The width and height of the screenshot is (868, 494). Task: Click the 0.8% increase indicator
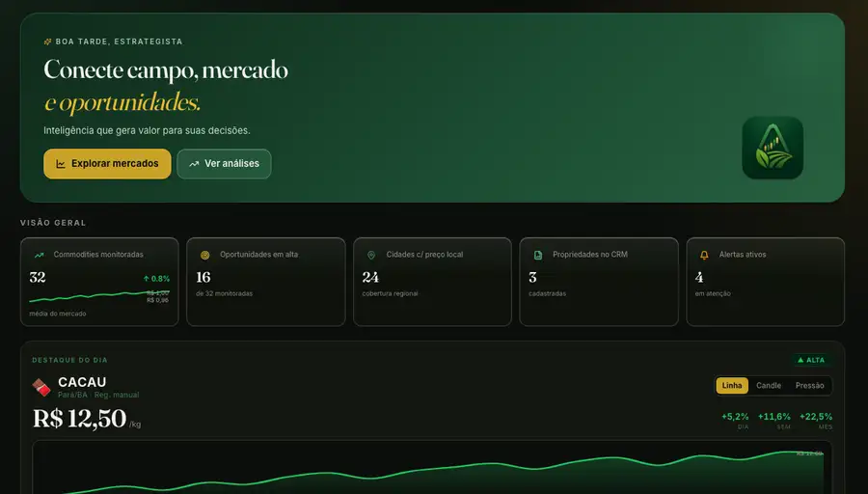[156, 279]
